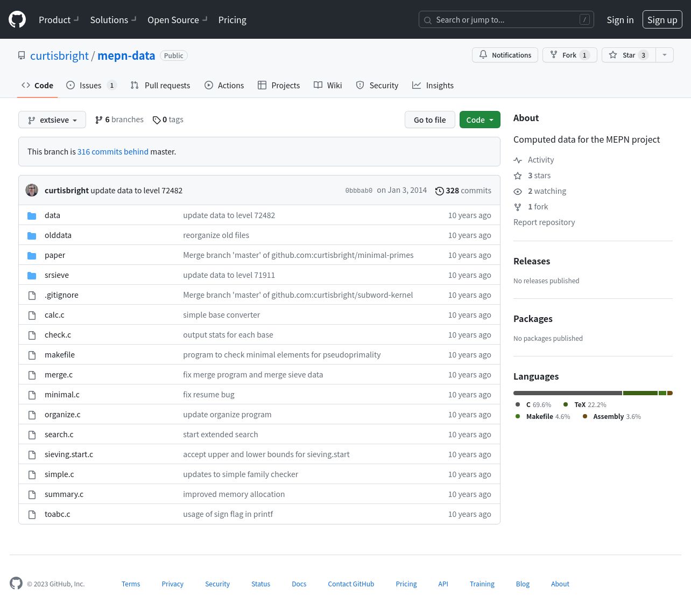Click the TeX 22.2% language segment bar
Screen dimensions: 691x616
click(x=640, y=393)
